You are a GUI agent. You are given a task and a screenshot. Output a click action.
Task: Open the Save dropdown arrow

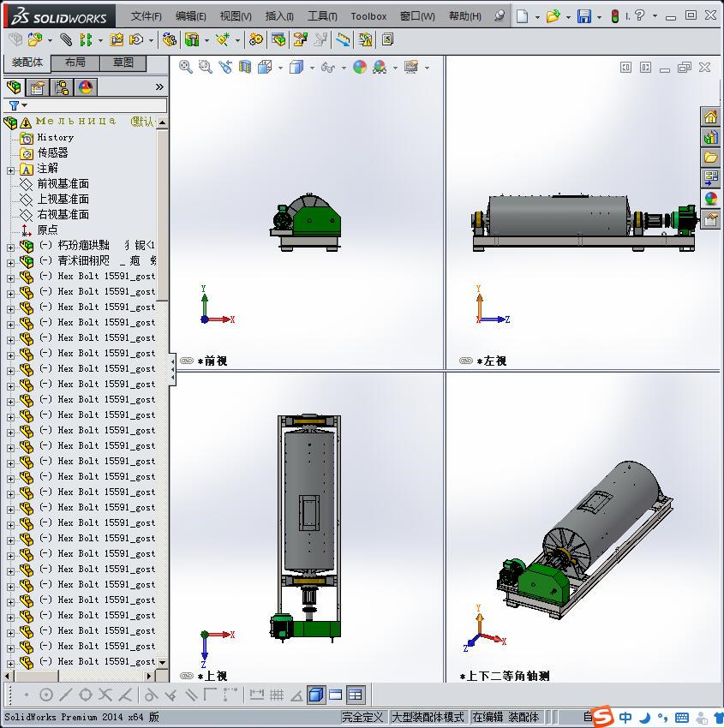(x=599, y=17)
